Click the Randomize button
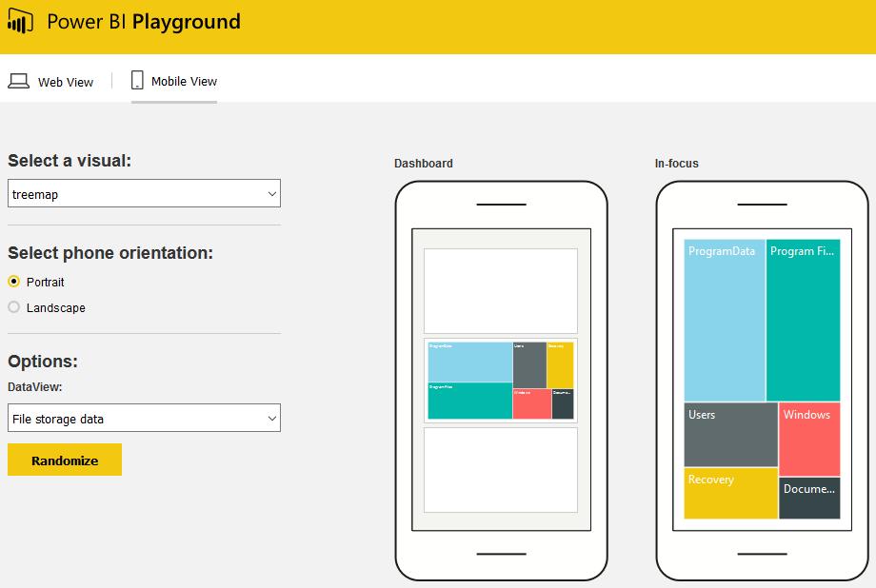Screen dimensions: 876x588 pos(65,460)
